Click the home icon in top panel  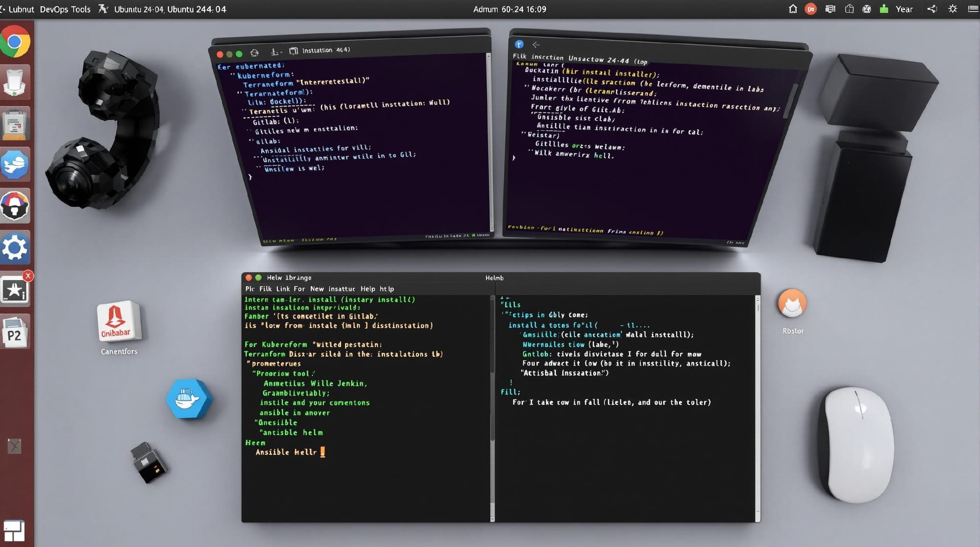[793, 9]
